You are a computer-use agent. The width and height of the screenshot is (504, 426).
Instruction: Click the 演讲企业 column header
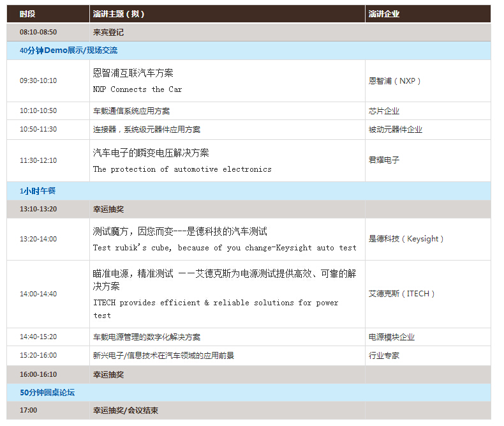click(x=384, y=13)
